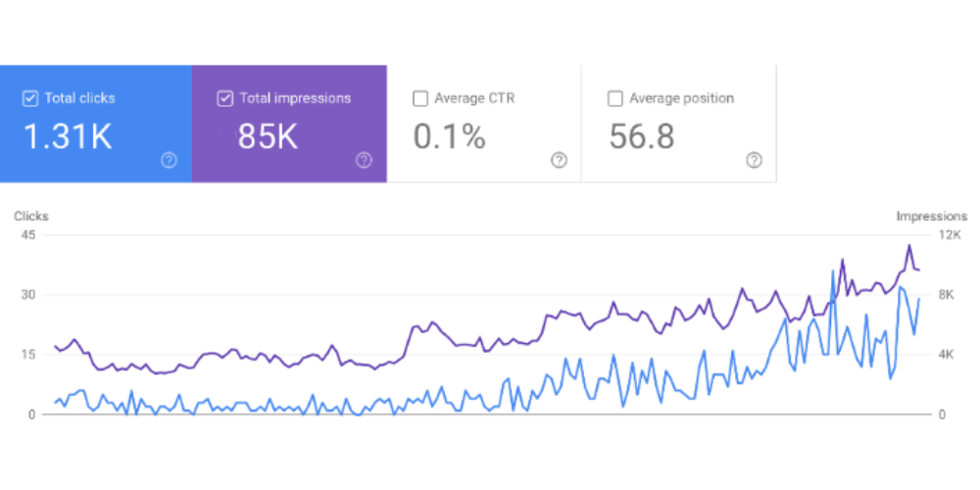Click the Impressions axis label
Viewport: 980px width, 490px height.
[931, 216]
